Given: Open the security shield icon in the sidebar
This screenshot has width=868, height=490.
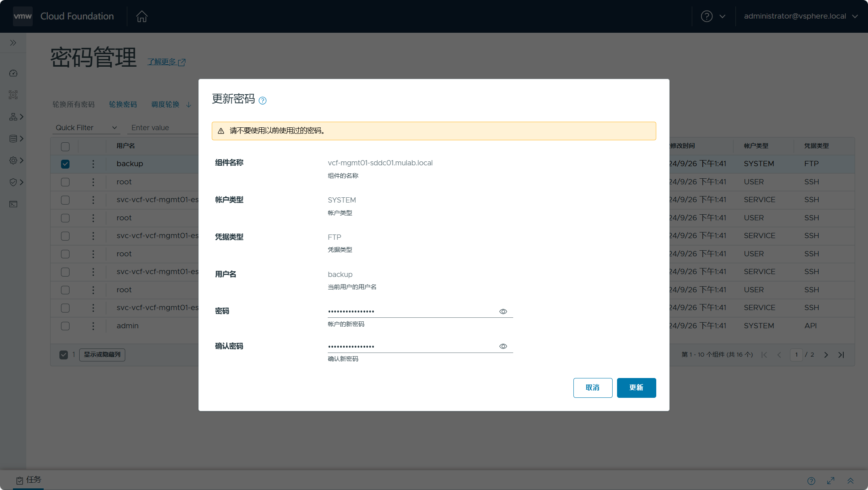Looking at the screenshot, I should coord(13,182).
